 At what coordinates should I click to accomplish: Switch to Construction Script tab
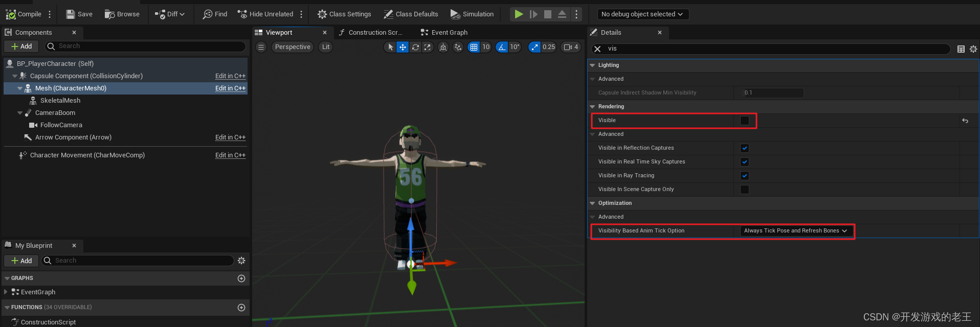[x=375, y=32]
